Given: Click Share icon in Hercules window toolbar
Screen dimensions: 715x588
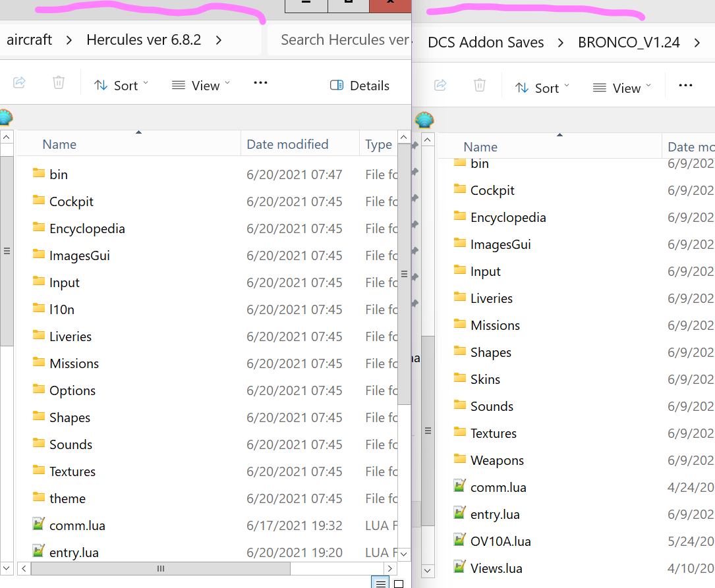Looking at the screenshot, I should [x=19, y=83].
